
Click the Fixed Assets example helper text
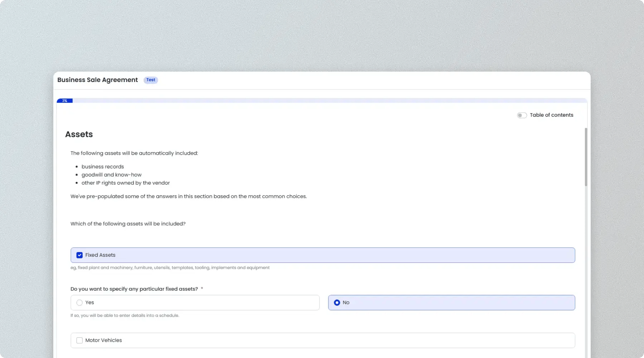coord(170,268)
